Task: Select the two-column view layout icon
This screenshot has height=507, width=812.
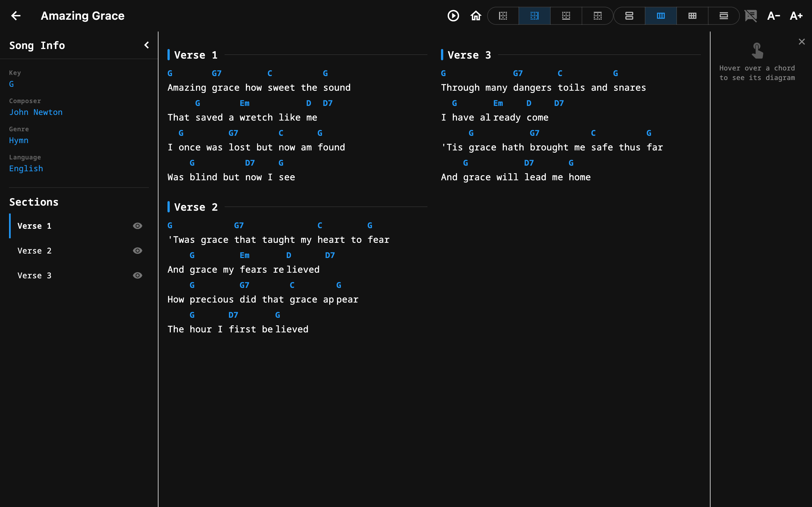Action: 660,15
